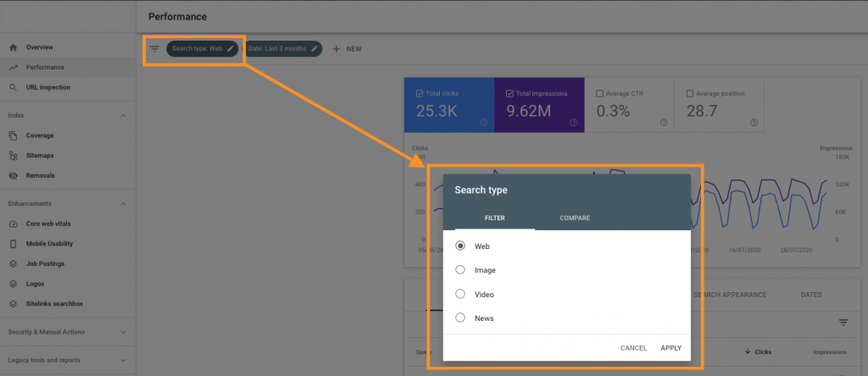Screen dimensions: 868x376
Task: Click the pencil icon on Date chip
Action: 314,48
